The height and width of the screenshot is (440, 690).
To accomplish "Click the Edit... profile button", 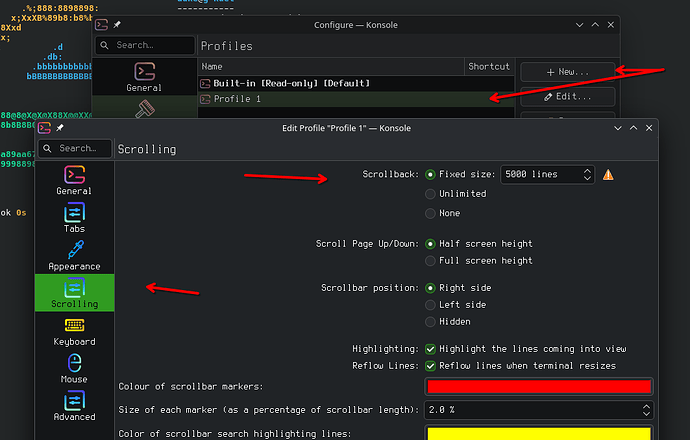I will (567, 97).
